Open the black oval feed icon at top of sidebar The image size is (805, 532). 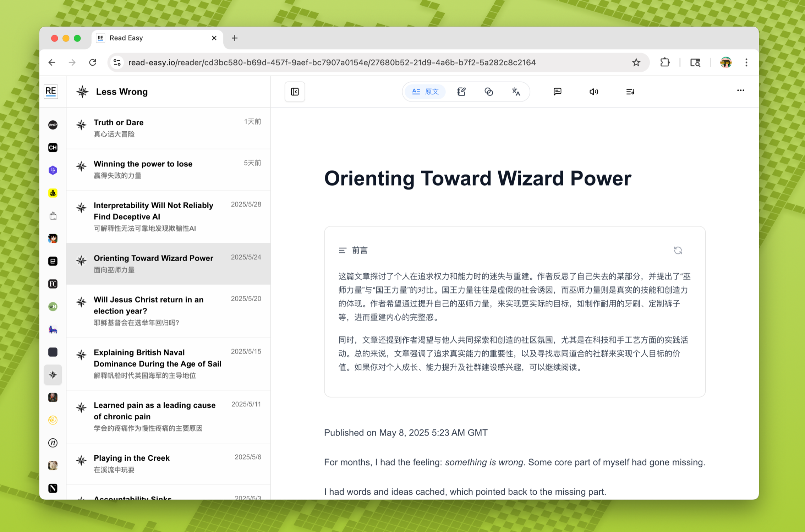(53, 125)
